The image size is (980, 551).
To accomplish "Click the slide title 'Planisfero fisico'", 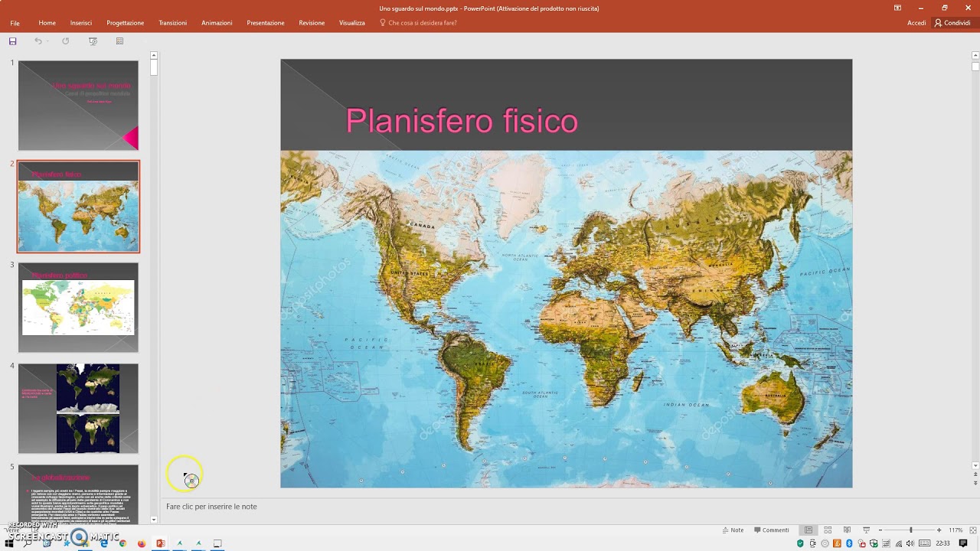I will pos(462,121).
